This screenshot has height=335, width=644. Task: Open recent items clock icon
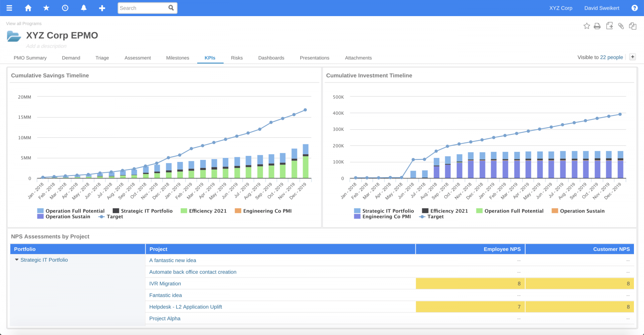65,8
